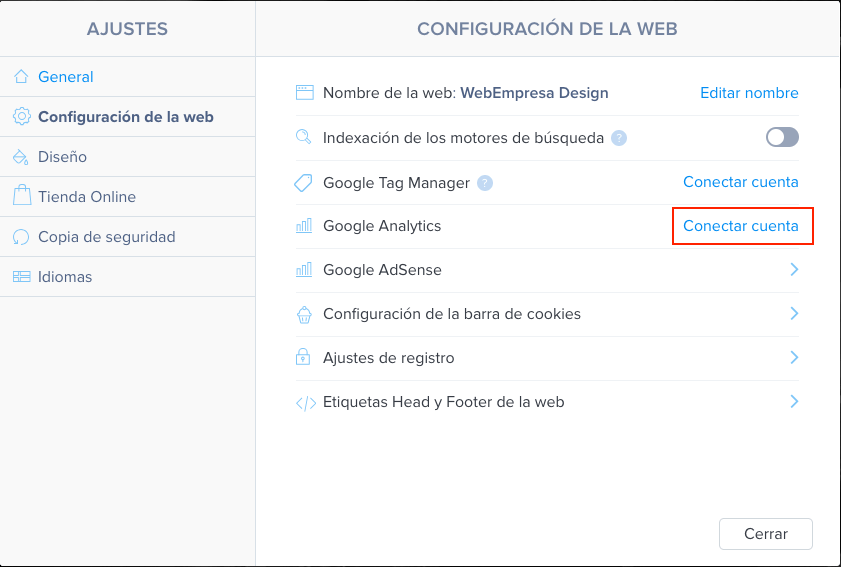Toggle search engine indexing switch
This screenshot has height=567, width=841.
(782, 137)
